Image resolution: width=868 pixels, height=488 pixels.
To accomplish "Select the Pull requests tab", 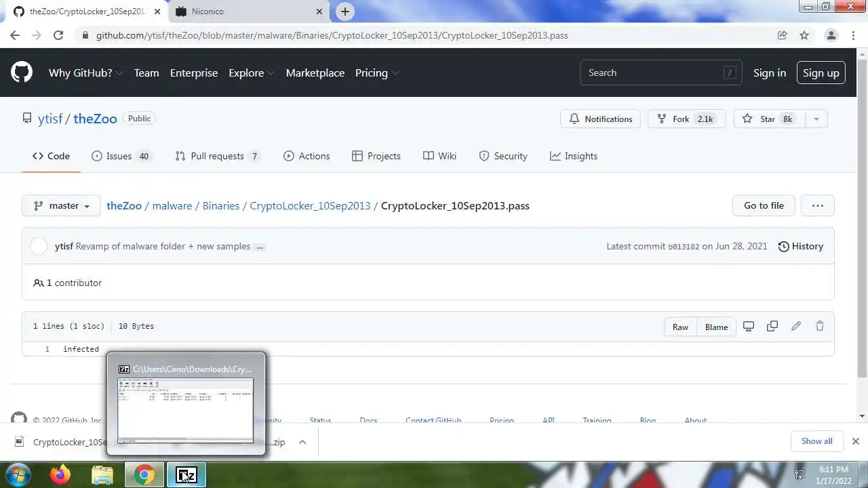I will tap(218, 156).
